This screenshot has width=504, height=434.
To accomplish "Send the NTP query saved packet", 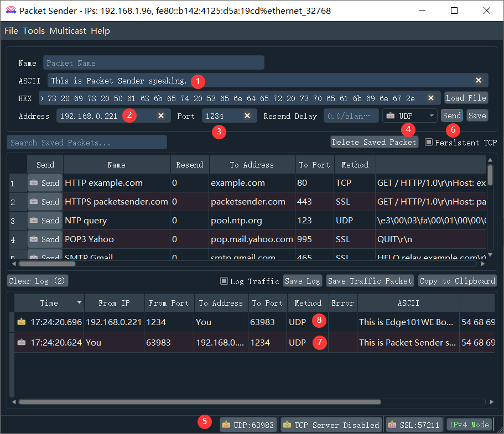I will click(45, 221).
